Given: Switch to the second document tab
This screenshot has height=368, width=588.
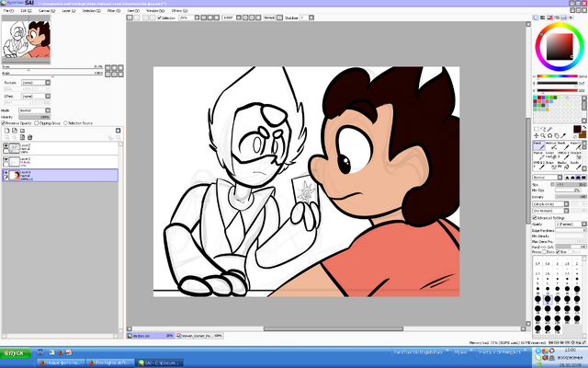Looking at the screenshot, I should [x=199, y=336].
